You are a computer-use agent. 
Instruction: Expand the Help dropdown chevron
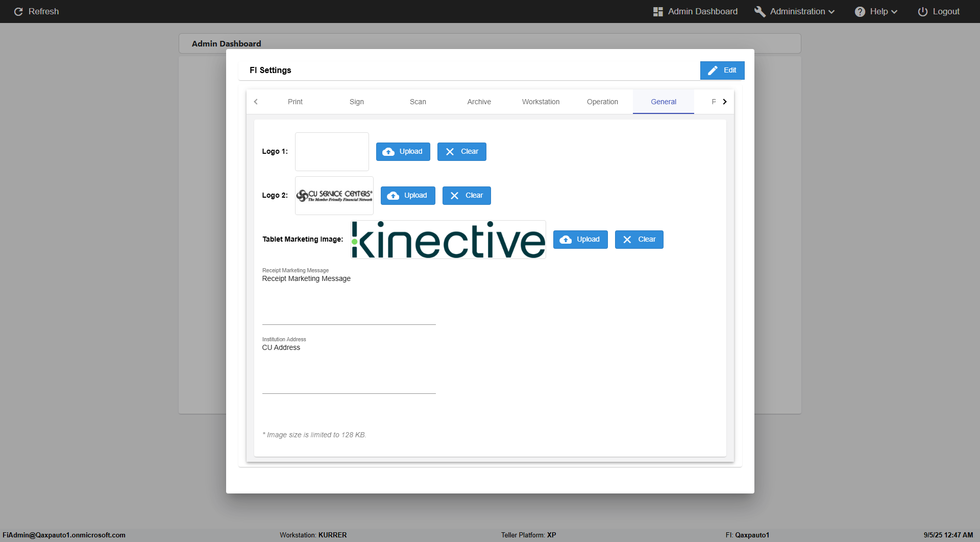(x=894, y=12)
